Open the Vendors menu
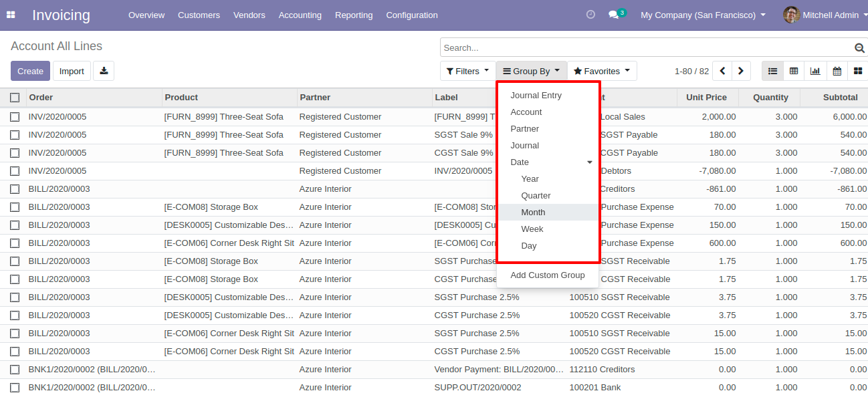Image resolution: width=868 pixels, height=393 pixels. tap(249, 15)
